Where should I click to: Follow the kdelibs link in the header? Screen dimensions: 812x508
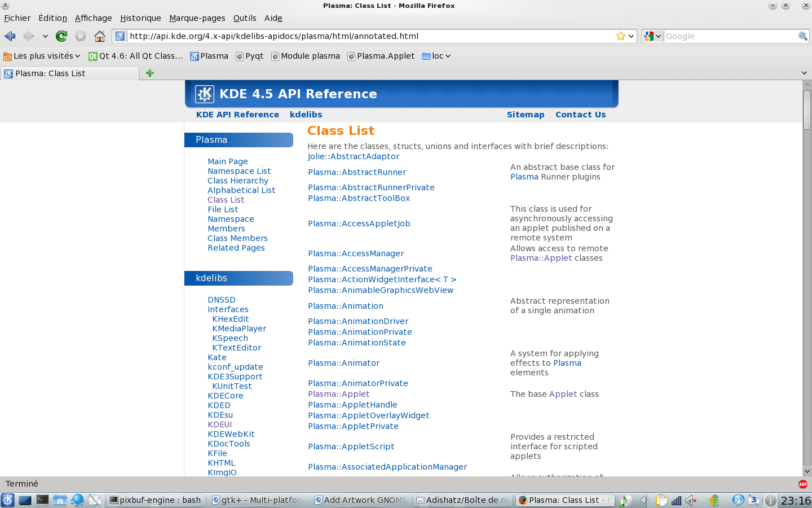pyautogui.click(x=306, y=115)
